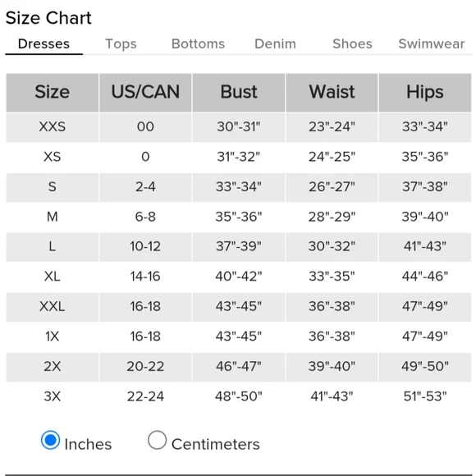Show the Swimwear size chart
Image resolution: width=476 pixels, height=476 pixels.
[x=432, y=44]
